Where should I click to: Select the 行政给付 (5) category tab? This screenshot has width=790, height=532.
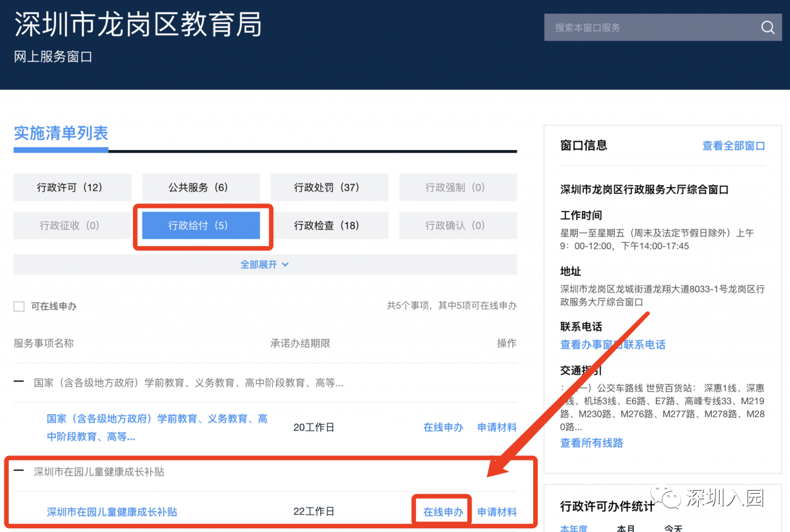point(201,225)
